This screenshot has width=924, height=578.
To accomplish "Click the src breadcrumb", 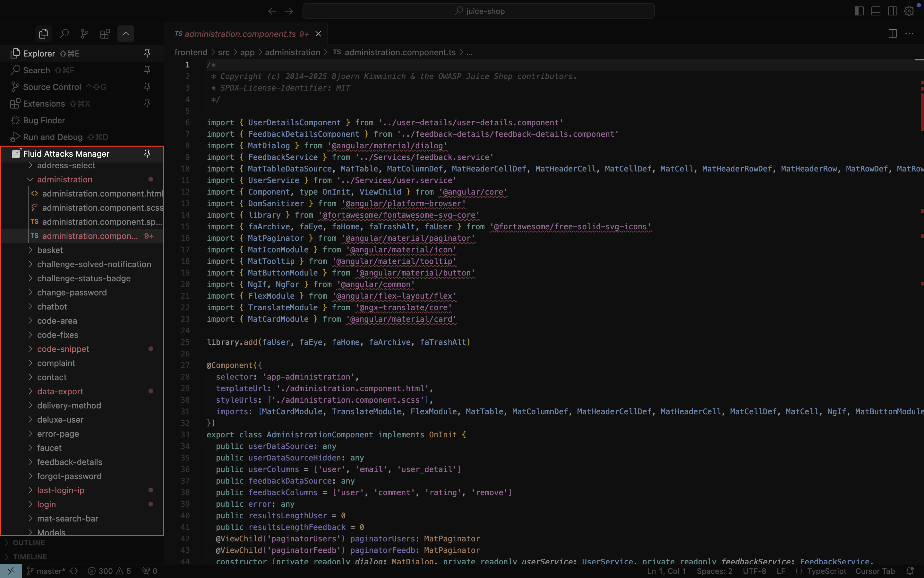I will pyautogui.click(x=224, y=52).
